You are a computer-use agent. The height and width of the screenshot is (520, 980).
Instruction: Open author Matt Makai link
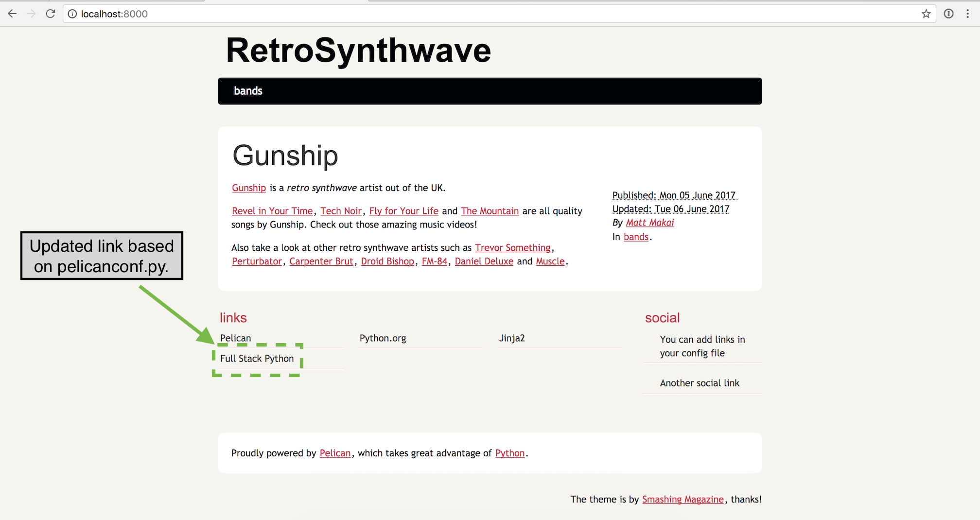(650, 223)
